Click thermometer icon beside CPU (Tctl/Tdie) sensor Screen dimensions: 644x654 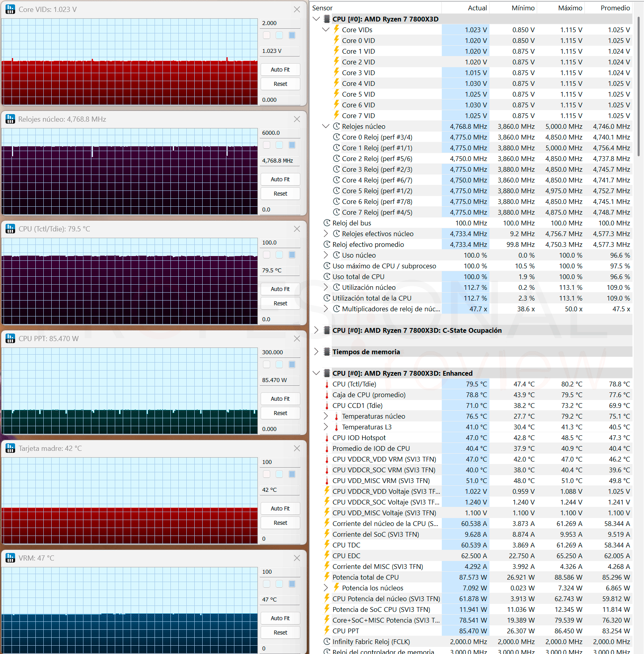tap(327, 384)
